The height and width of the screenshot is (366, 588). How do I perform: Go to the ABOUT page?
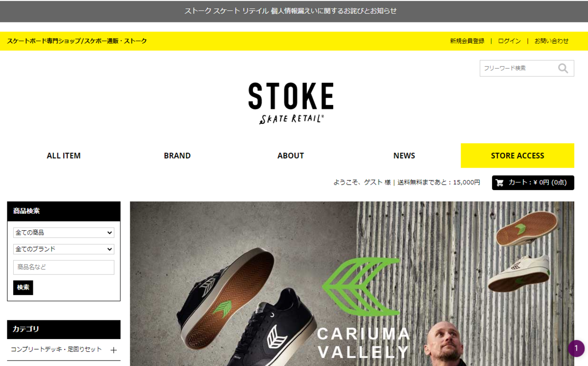tap(291, 156)
